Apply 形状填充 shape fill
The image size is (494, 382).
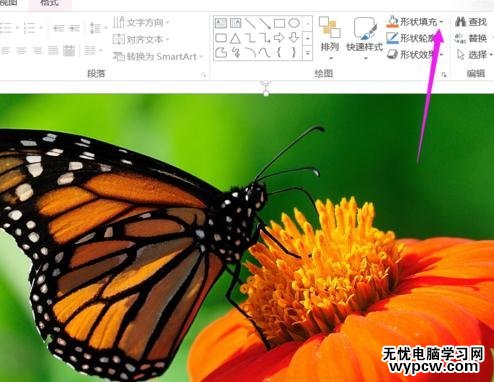click(x=411, y=22)
